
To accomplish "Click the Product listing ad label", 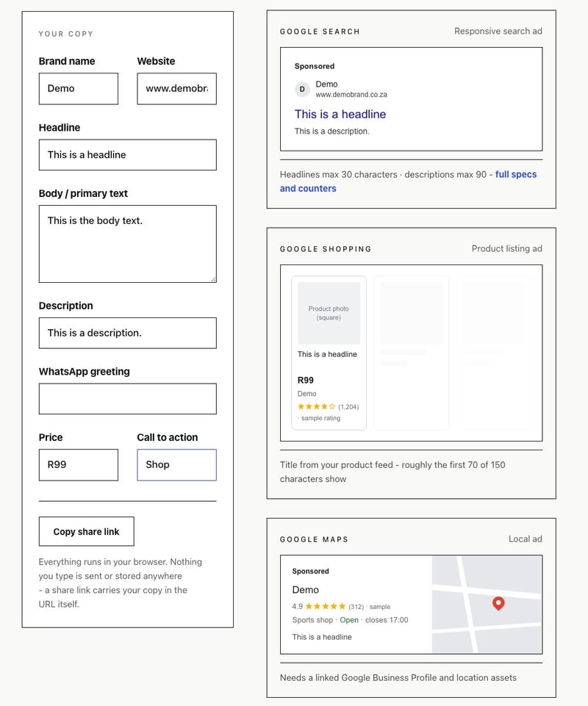I will [x=507, y=248].
